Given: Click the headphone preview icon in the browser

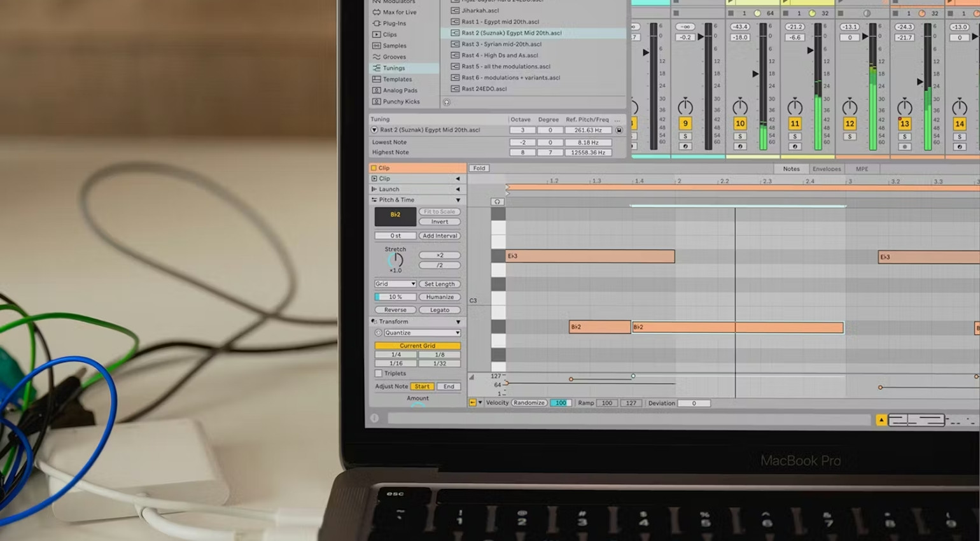Looking at the screenshot, I should click(x=447, y=102).
